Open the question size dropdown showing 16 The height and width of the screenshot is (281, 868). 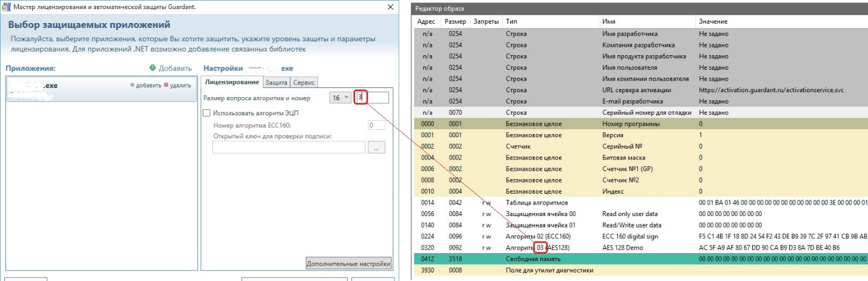[340, 98]
